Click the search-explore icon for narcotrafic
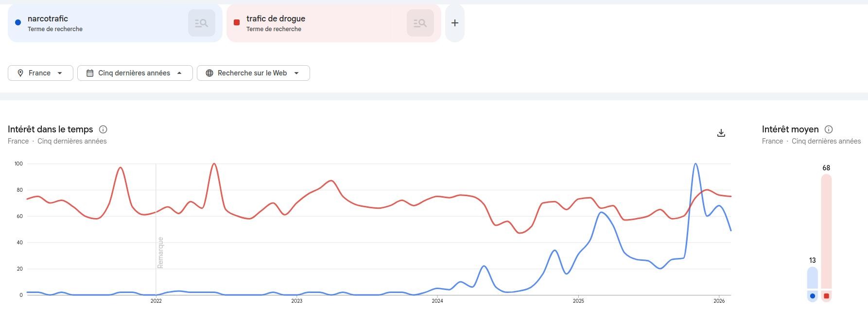868x311 pixels. click(x=201, y=23)
